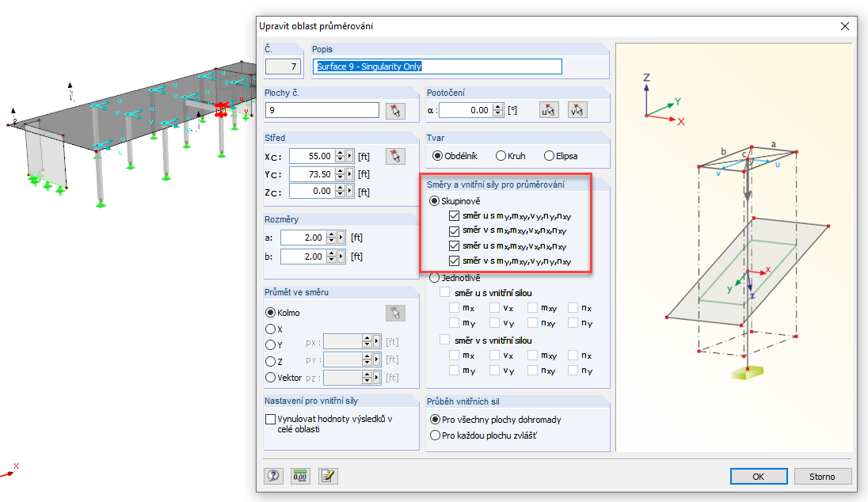This screenshot has width=868, height=502.
Task: Choose Elipsa shape radio button
Action: (549, 156)
